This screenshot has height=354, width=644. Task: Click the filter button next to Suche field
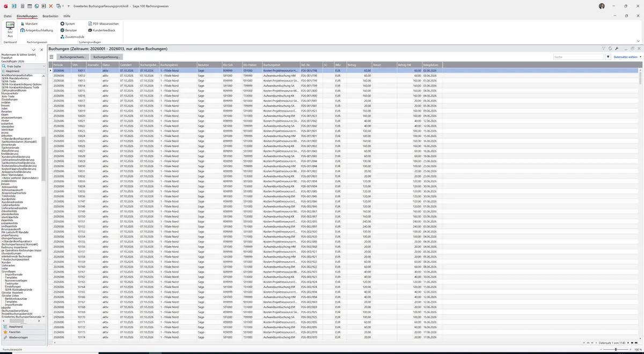pos(608,56)
